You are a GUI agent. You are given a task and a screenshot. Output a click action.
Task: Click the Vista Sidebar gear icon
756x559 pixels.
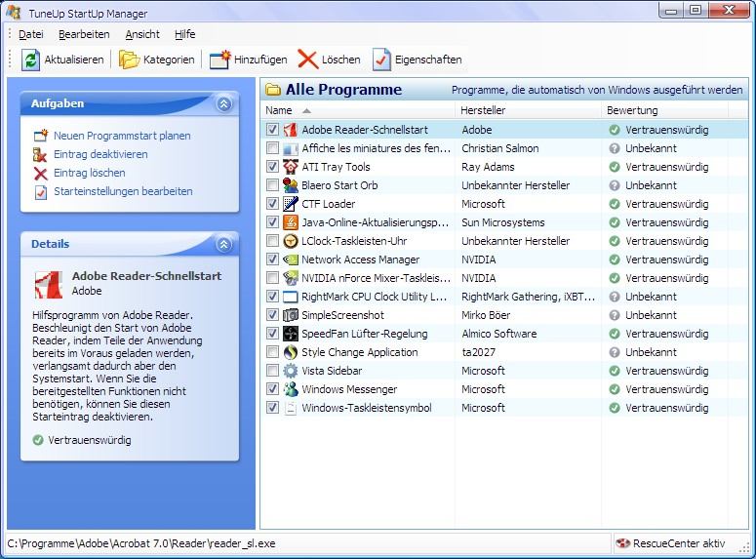tap(291, 371)
